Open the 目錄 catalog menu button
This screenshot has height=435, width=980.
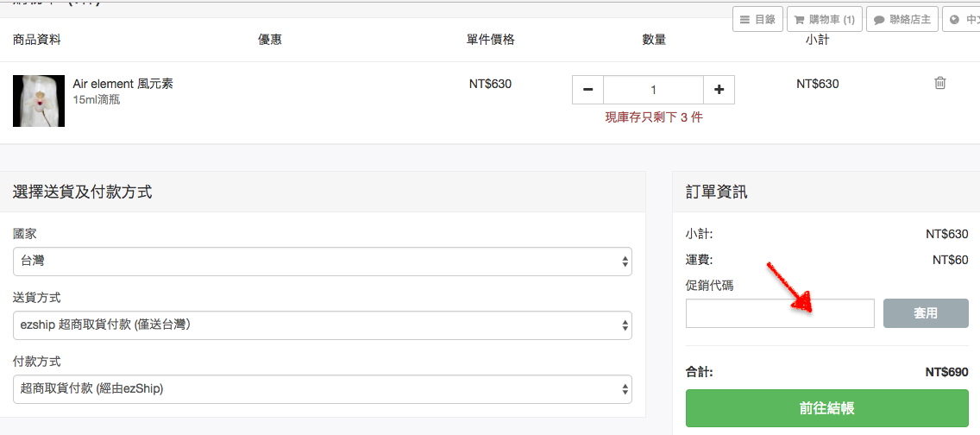click(x=757, y=19)
